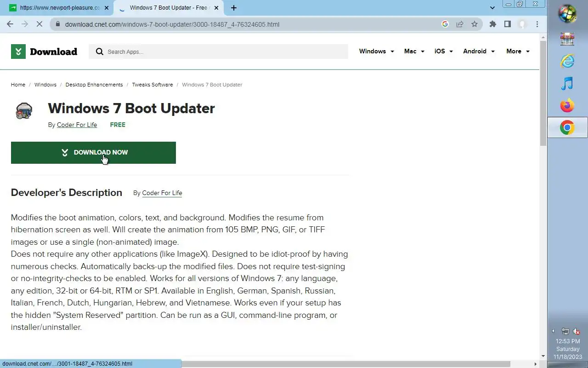Click the Windows Start orb
This screenshot has height=368, width=588.
567,14
